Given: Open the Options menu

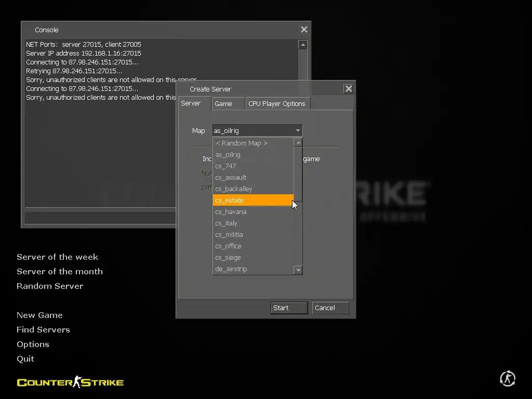Looking at the screenshot, I should pyautogui.click(x=33, y=344).
